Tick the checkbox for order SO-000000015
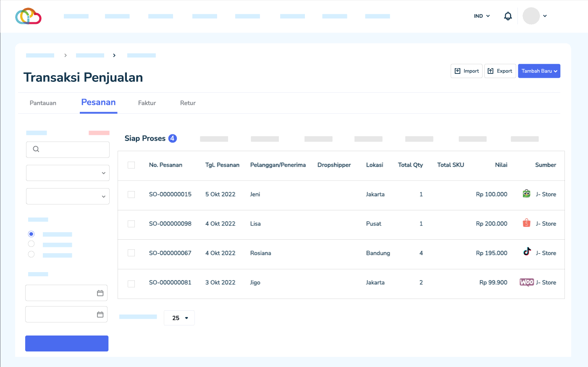 click(131, 194)
